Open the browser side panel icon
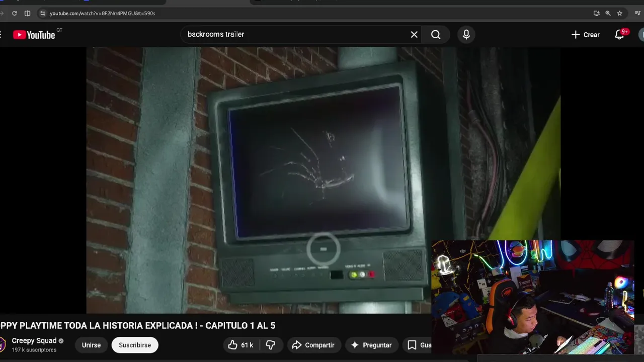Screen dimensions: 644x362 [x=27, y=13]
